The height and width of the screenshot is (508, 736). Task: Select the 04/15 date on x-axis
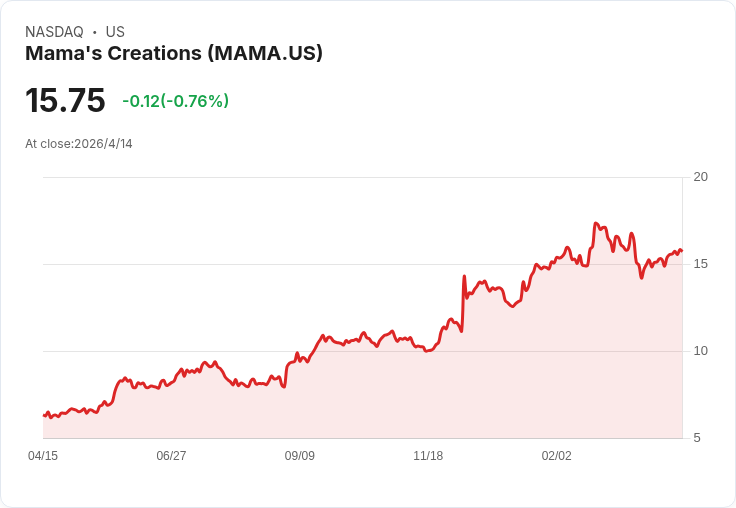pyautogui.click(x=43, y=456)
